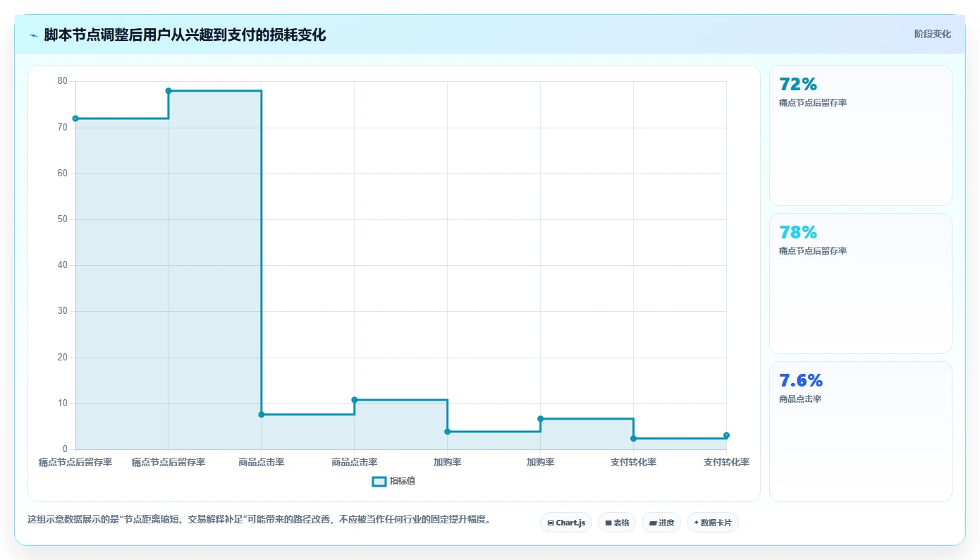Screen dimensions: 980x560
Task: Click the y-axis label 80
Action: click(x=62, y=81)
